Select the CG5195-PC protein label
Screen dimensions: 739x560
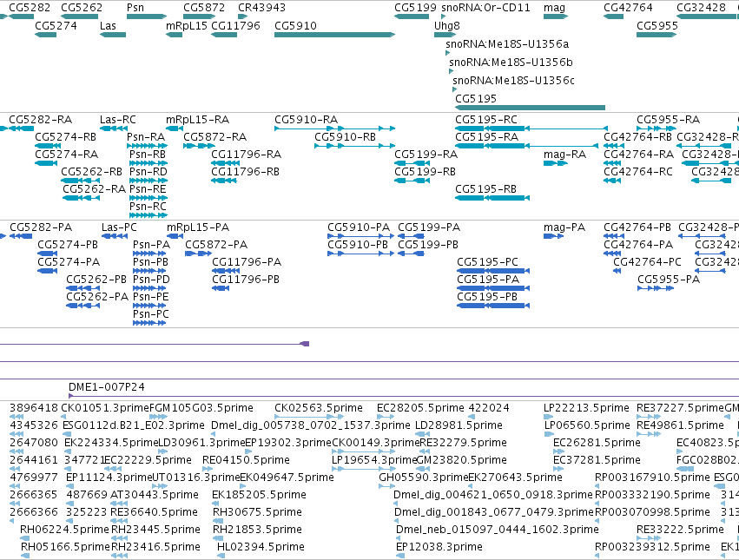point(487,262)
